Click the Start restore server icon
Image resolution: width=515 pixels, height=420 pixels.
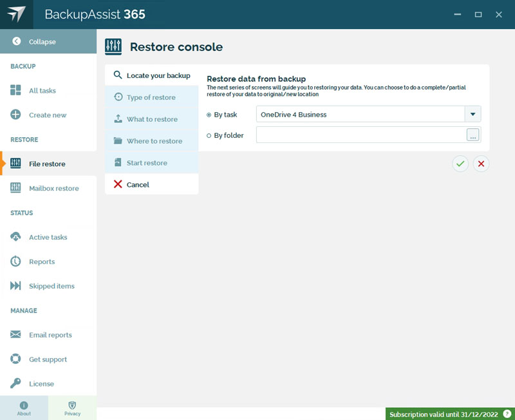(x=118, y=162)
